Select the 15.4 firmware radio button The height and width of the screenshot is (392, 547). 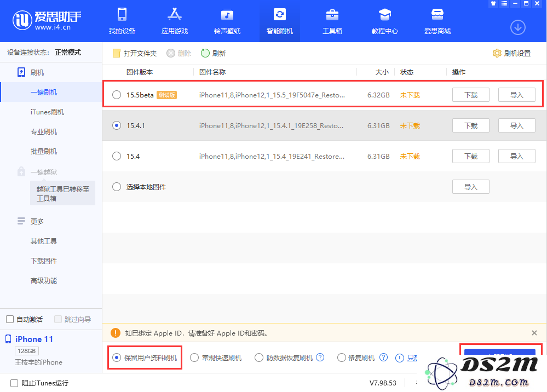[x=117, y=156]
